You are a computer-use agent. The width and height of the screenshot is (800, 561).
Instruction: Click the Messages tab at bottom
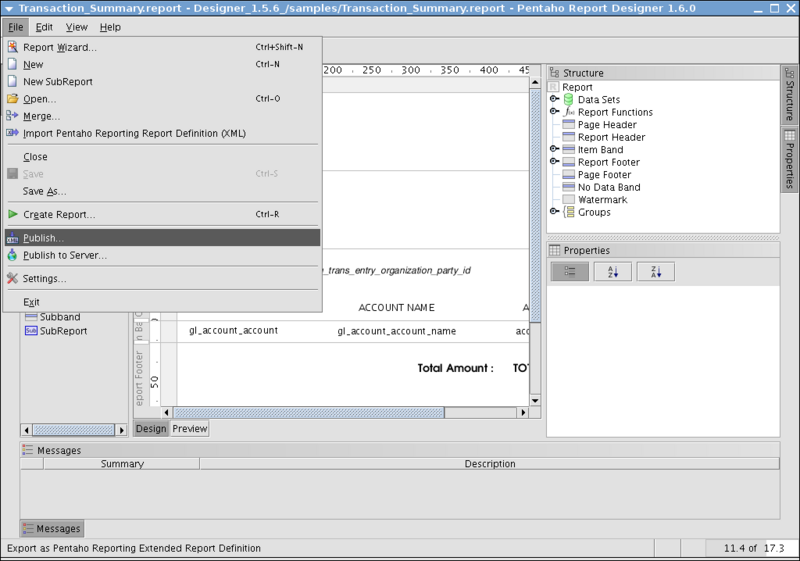point(52,529)
